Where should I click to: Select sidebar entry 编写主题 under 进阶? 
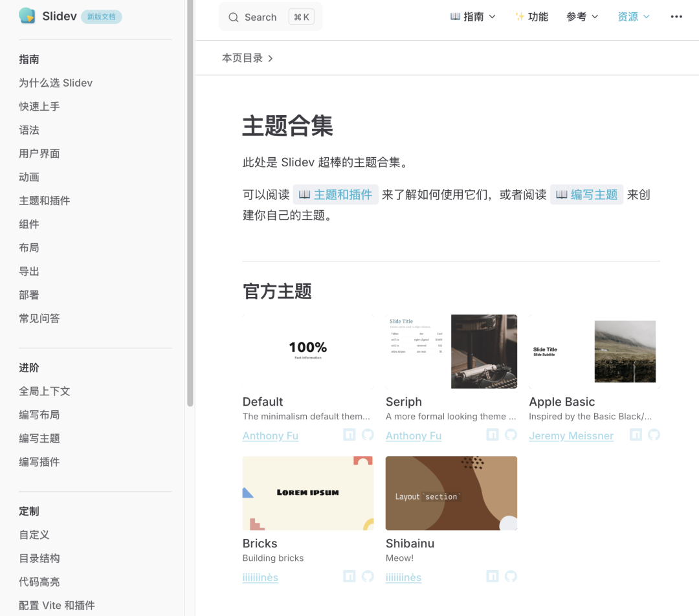pyautogui.click(x=39, y=439)
